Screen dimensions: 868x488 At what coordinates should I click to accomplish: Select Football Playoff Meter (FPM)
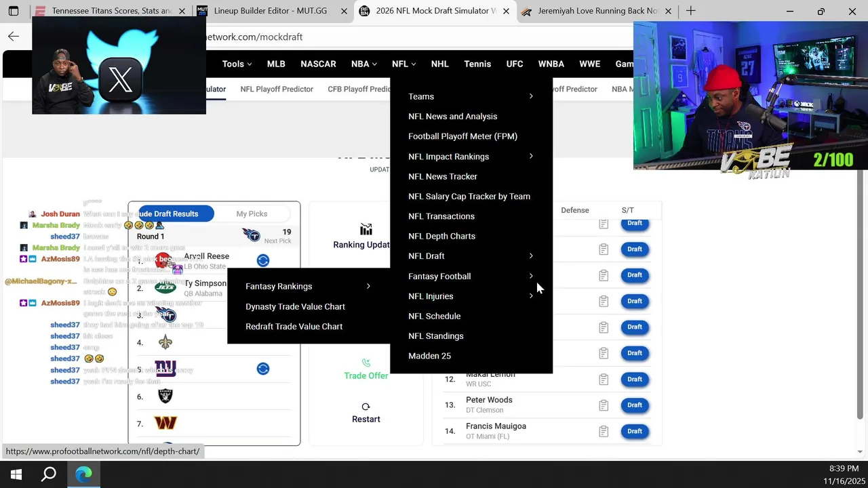462,136
